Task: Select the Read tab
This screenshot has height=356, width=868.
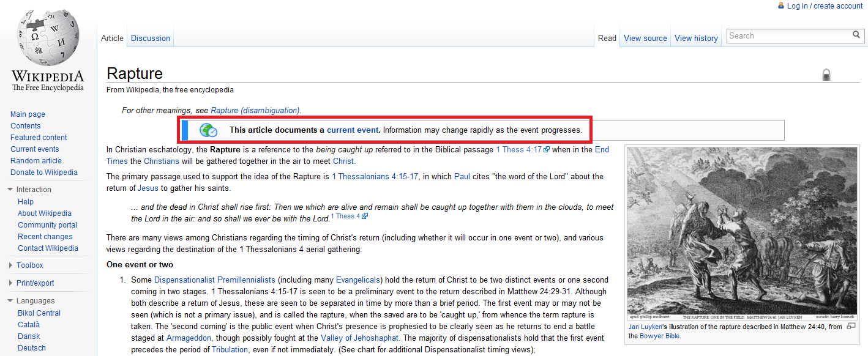Action: (607, 38)
